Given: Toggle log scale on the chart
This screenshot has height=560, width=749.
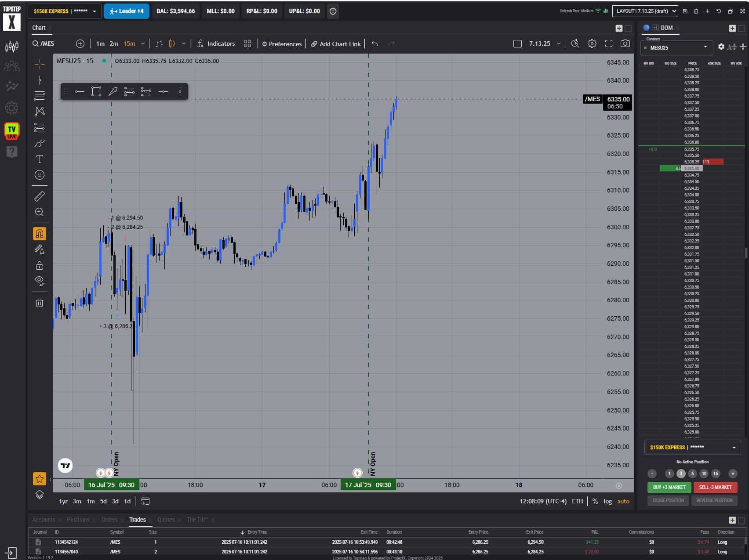Looking at the screenshot, I should 607,501.
